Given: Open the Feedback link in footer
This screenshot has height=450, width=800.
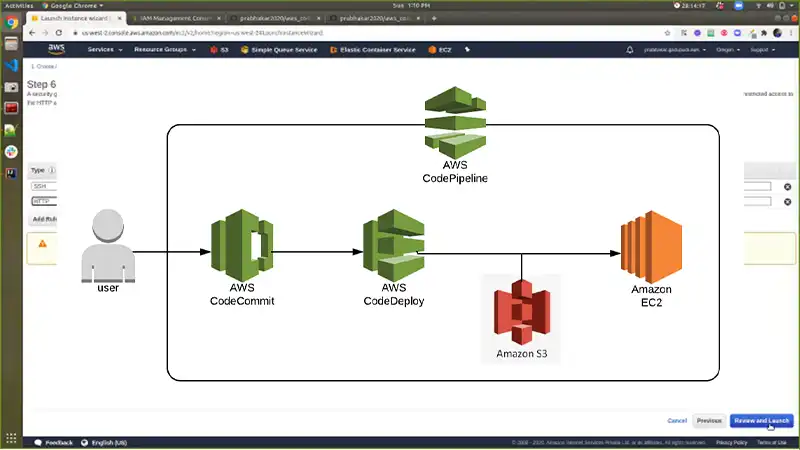Looking at the screenshot, I should pyautogui.click(x=54, y=443).
